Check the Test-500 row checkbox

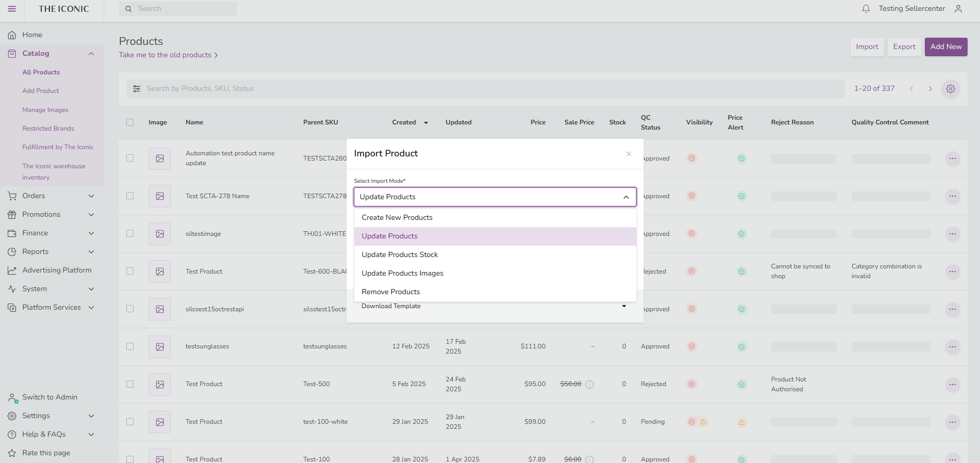click(x=130, y=384)
